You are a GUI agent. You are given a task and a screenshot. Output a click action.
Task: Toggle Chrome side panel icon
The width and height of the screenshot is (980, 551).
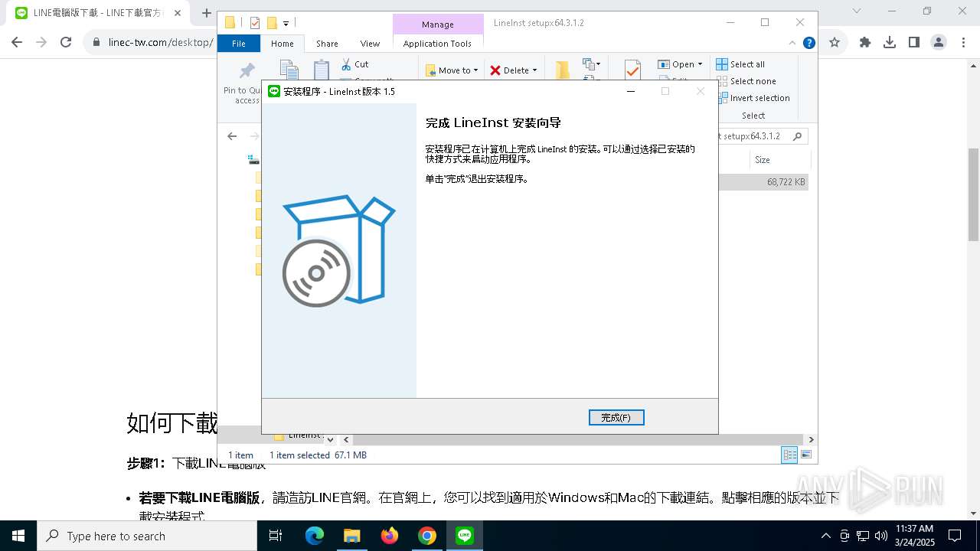click(x=913, y=42)
